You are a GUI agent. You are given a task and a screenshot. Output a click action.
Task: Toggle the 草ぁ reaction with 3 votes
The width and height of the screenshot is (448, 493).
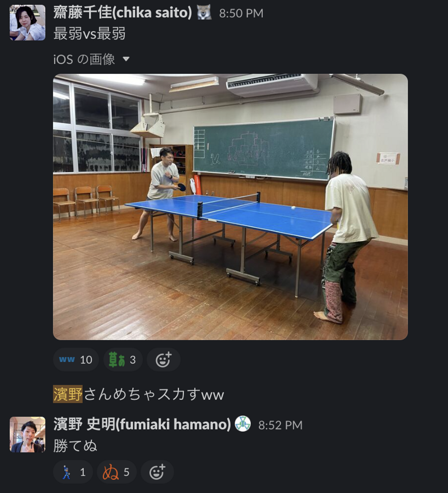(x=123, y=360)
